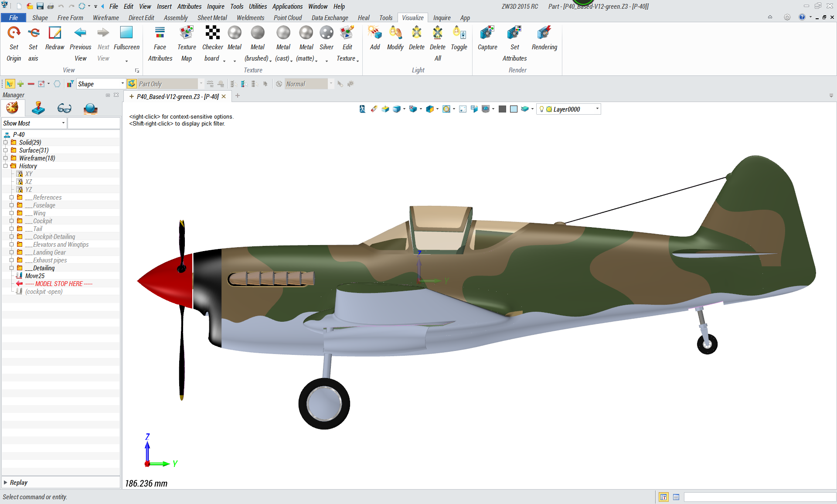Open the Capture render tool

(487, 33)
